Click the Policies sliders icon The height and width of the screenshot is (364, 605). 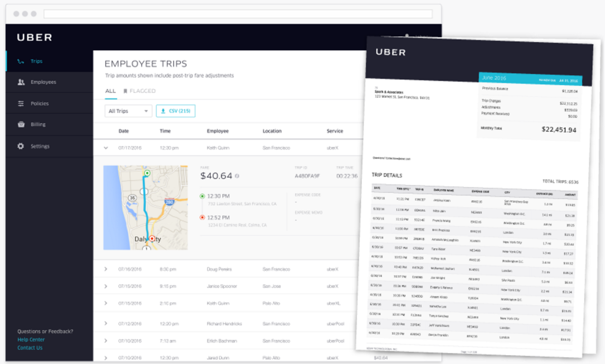[21, 103]
